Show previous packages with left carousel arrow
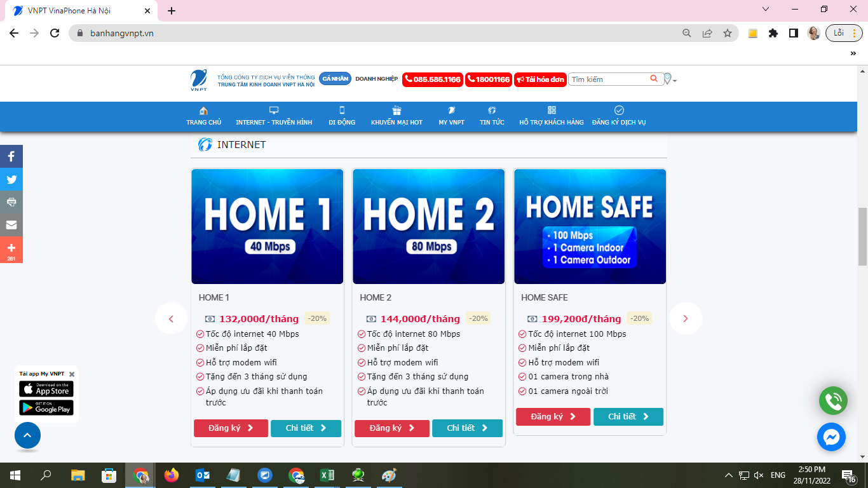Viewport: 868px width, 488px height. tap(171, 318)
